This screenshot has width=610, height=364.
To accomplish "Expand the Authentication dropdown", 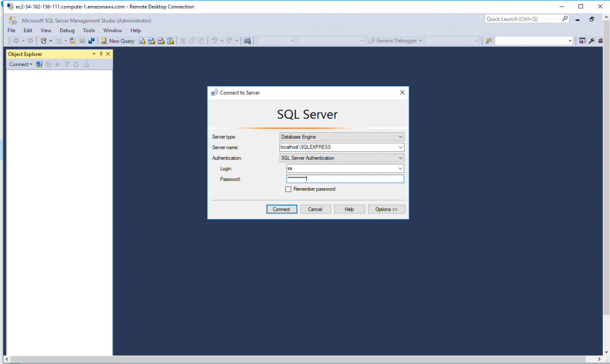I will (x=399, y=158).
